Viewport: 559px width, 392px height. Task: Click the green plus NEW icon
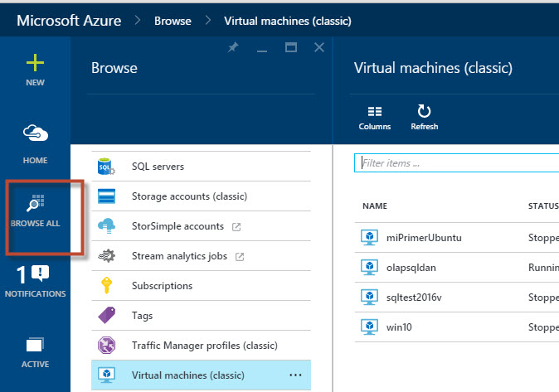[x=35, y=64]
